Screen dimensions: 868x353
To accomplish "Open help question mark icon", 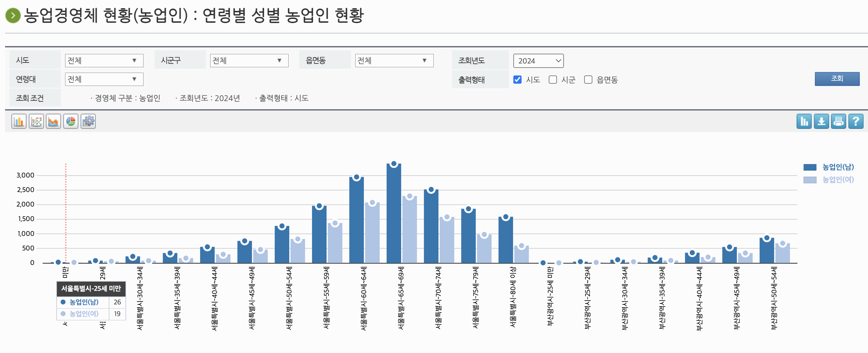I will pyautogui.click(x=856, y=122).
